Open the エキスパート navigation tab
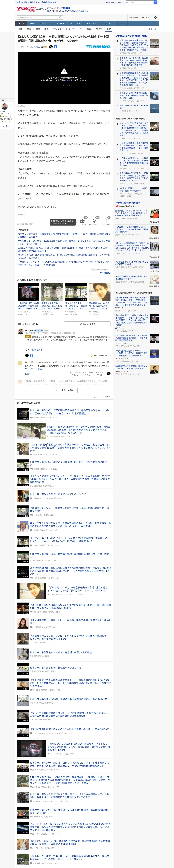 point(58,24)
